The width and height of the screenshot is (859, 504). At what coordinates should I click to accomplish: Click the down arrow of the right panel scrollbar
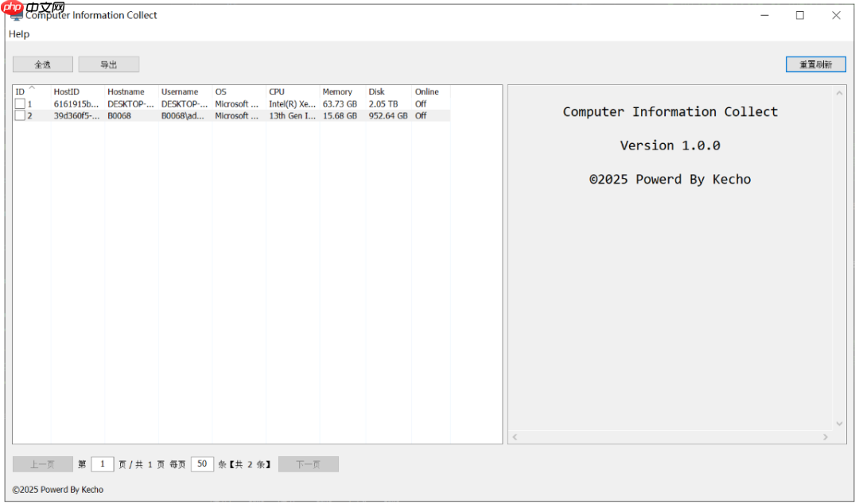coord(839,424)
